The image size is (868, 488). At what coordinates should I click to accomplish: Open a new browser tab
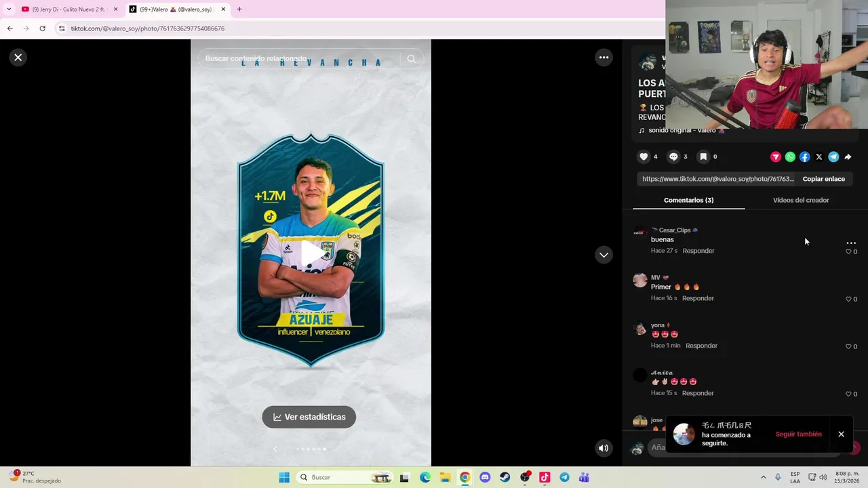239,9
